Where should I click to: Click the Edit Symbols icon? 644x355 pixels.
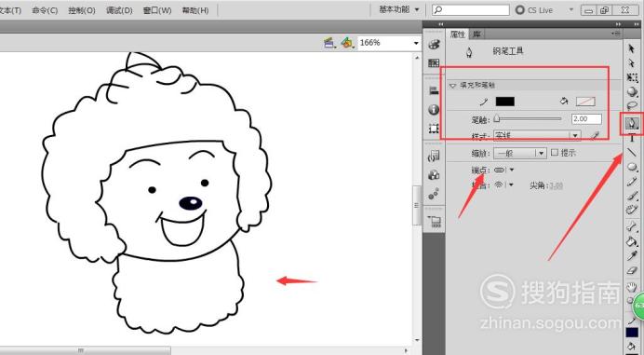point(347,43)
